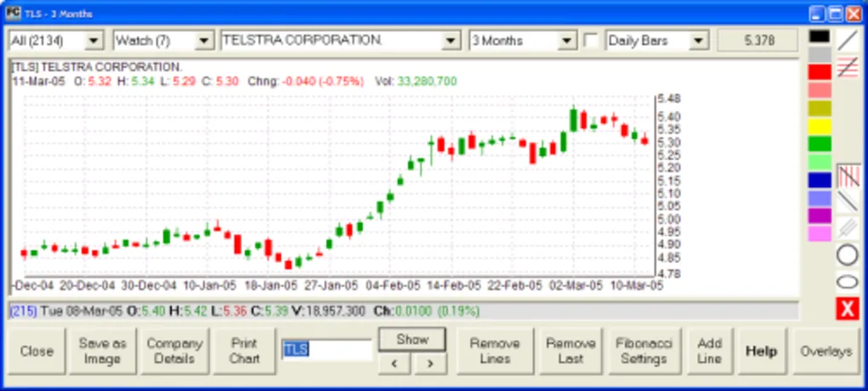Click Save as Image button
Viewport: 868px width, 391px height.
click(x=102, y=351)
